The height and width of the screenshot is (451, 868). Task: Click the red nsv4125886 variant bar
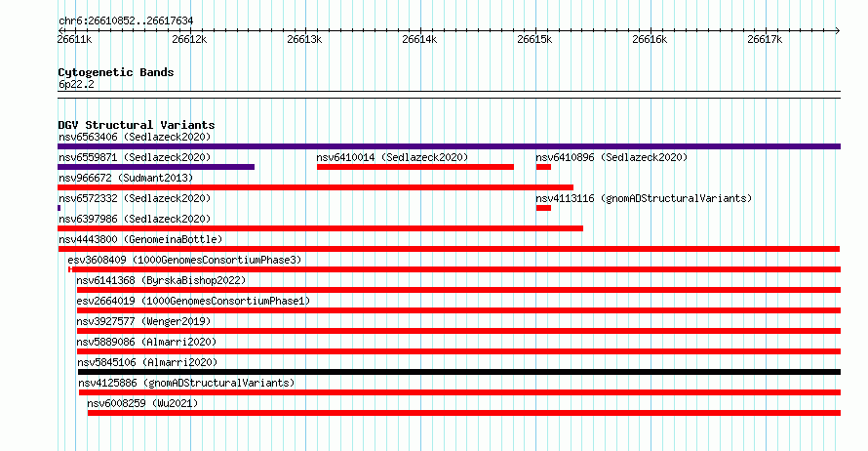pos(460,392)
